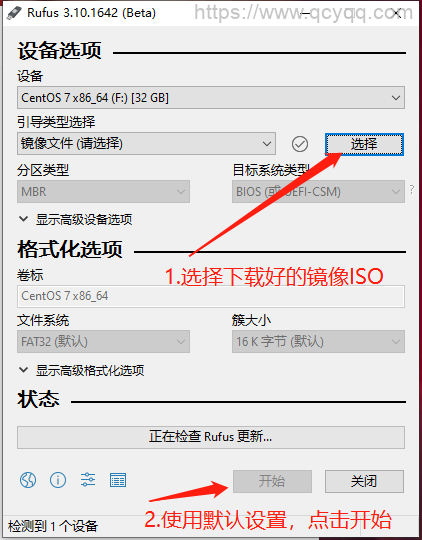Screen dimensions: 422x540
Task: Click the 开始 start button
Action: (272, 481)
